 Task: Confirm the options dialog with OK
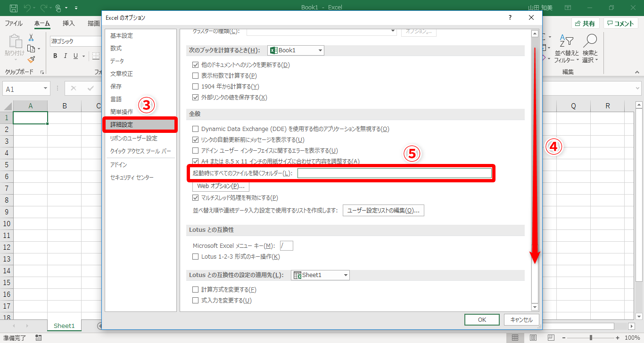pyautogui.click(x=482, y=320)
